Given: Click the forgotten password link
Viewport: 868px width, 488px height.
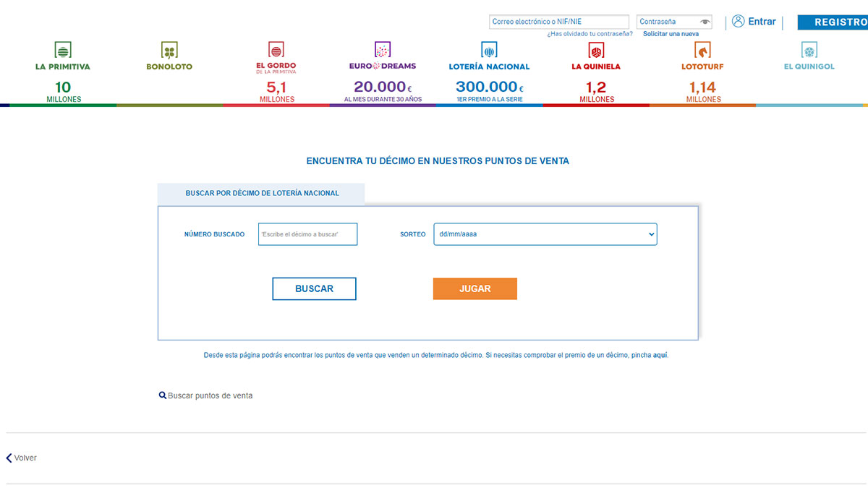Looking at the screenshot, I should tap(590, 34).
